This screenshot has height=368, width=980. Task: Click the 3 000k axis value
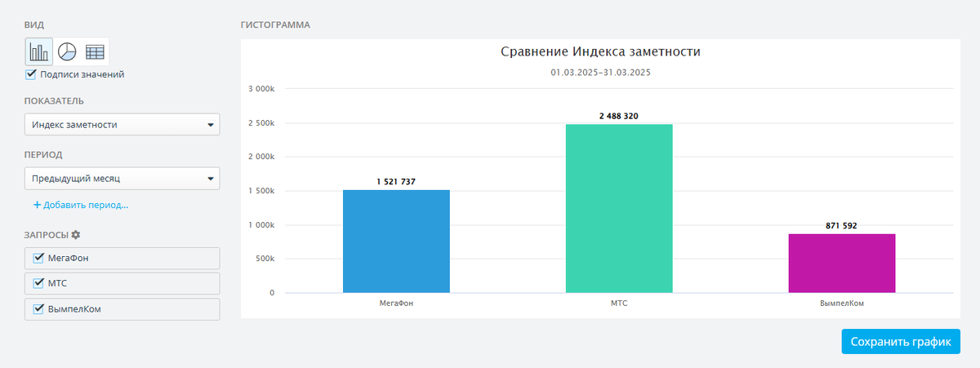[x=261, y=89]
